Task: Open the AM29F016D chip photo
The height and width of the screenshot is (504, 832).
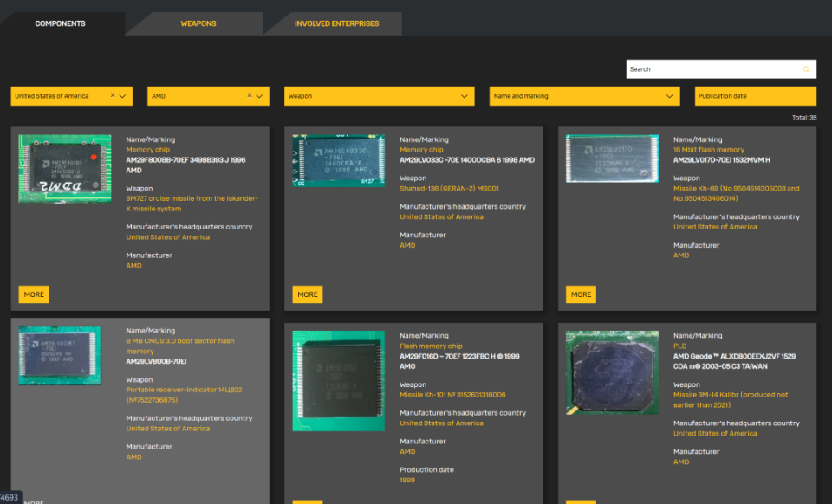Action: point(339,380)
